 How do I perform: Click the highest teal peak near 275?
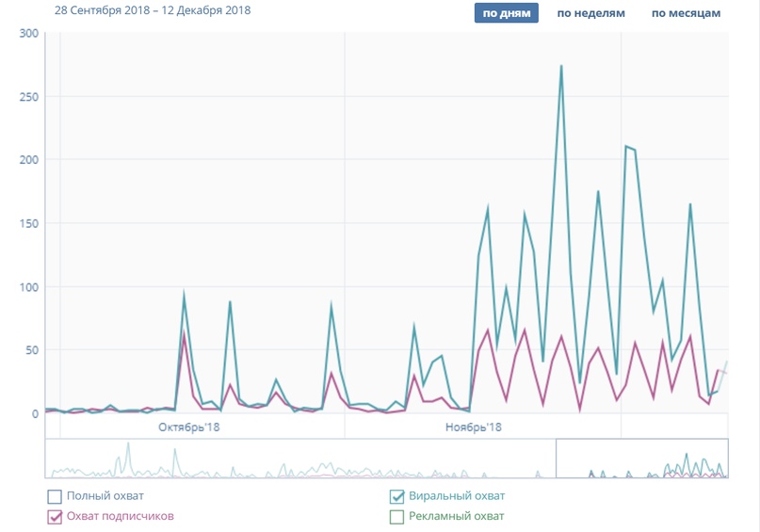(x=561, y=67)
